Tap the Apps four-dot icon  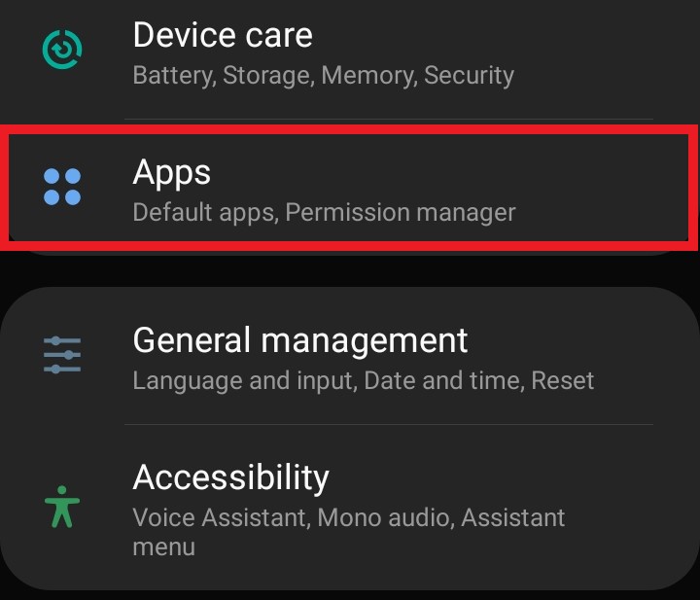(x=63, y=187)
